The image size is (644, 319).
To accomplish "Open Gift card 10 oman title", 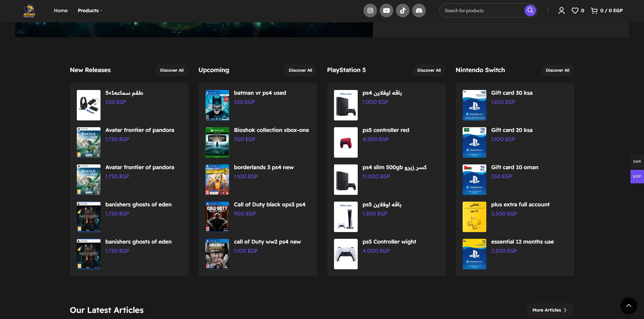I will pos(515,167).
